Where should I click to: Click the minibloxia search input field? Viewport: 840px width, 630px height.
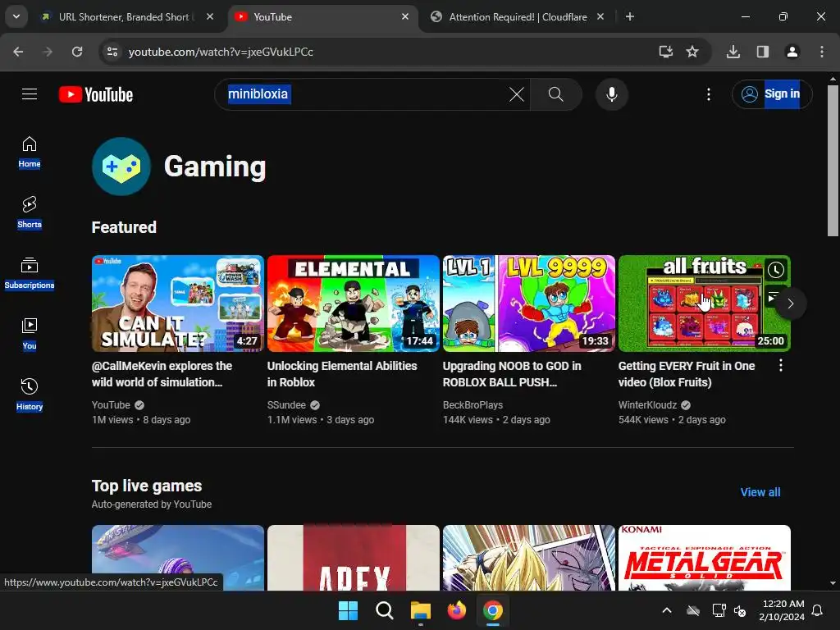[364, 94]
